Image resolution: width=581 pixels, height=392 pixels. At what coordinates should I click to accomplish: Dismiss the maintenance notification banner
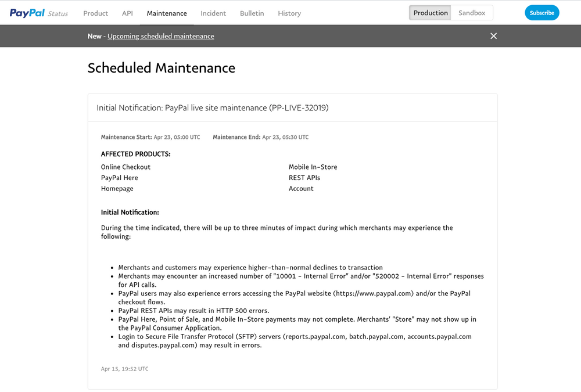point(493,35)
